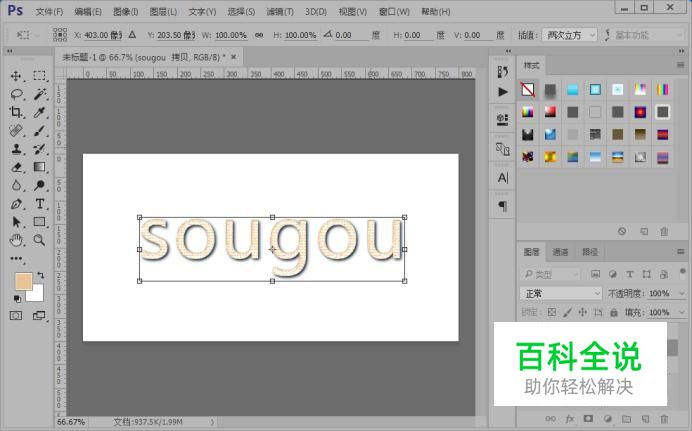Screen dimensions: 692x431
Task: Open the Actions panel play icon
Action: tap(502, 92)
